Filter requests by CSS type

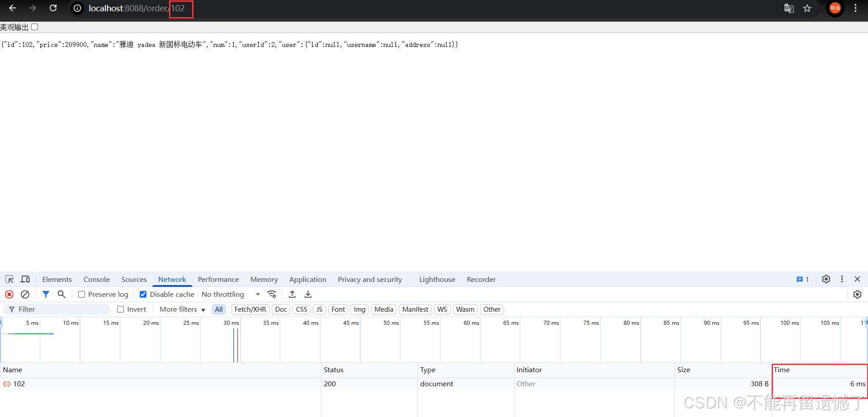[x=302, y=309]
